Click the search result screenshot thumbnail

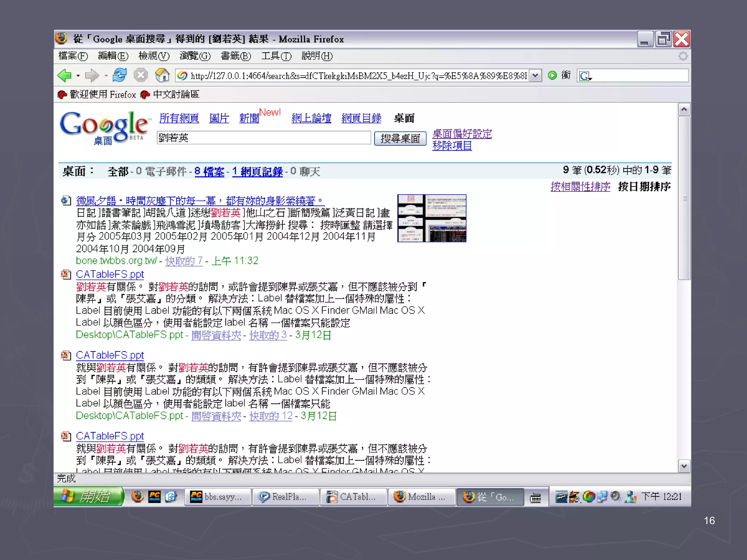click(431, 218)
